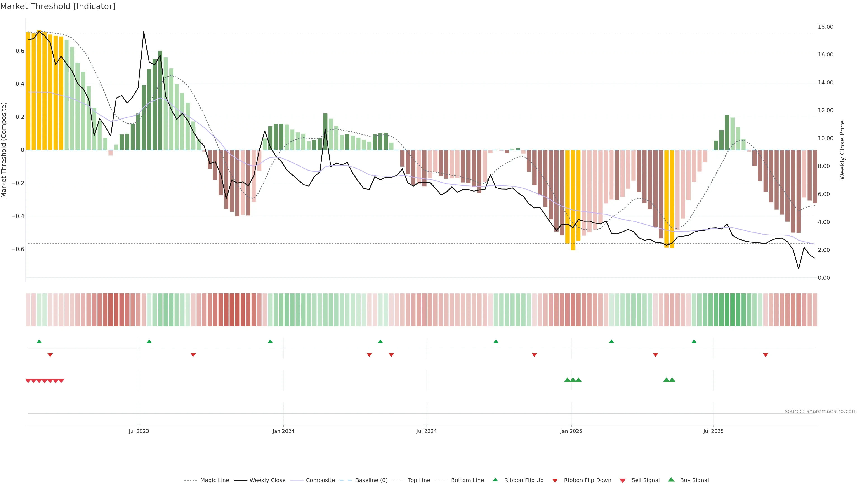Click the Jan 2025 x-axis label

[x=571, y=431]
